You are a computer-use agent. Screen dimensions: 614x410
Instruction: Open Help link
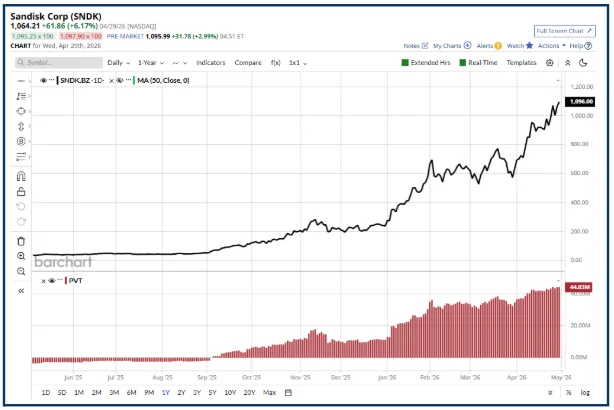tap(580, 45)
